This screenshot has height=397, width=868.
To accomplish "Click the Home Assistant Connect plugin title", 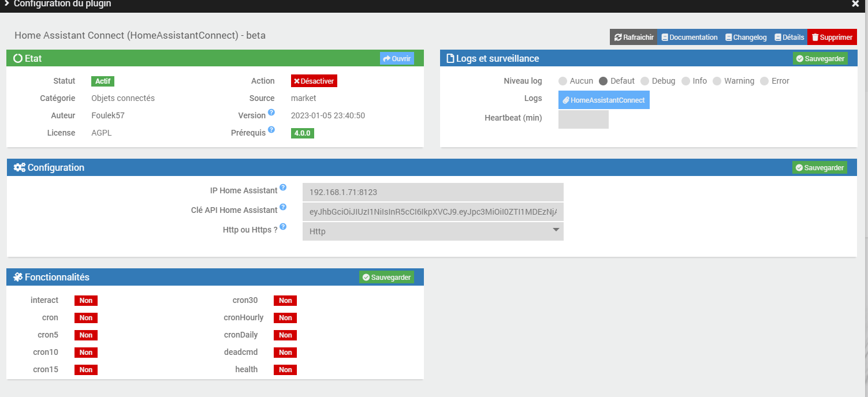I will tap(140, 35).
